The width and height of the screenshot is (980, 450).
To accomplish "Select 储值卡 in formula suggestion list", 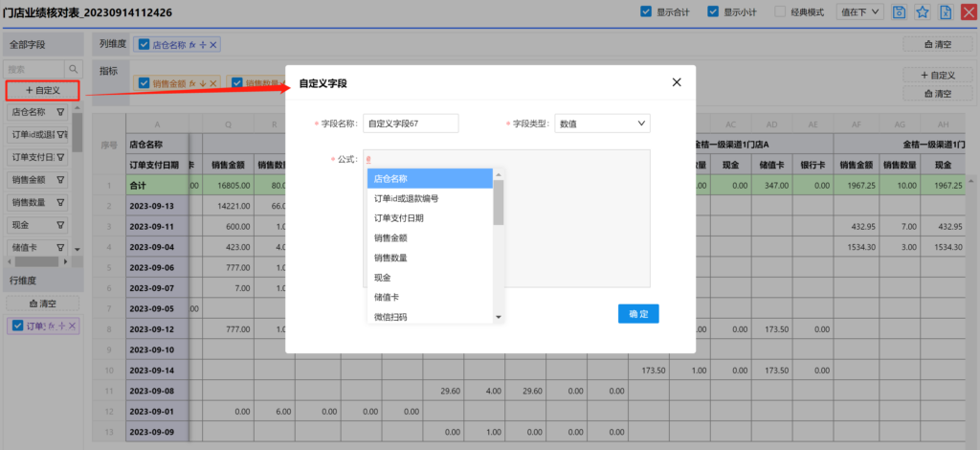I will pyautogui.click(x=430, y=298).
